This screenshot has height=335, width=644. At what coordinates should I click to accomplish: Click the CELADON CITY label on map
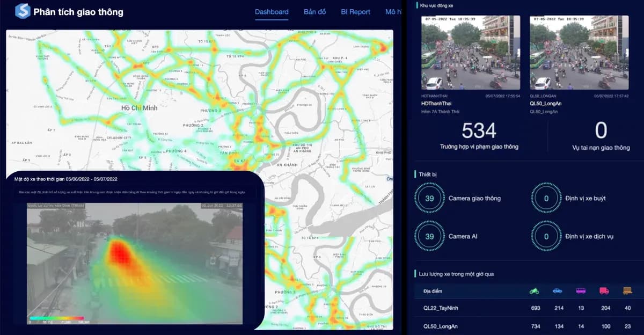pyautogui.click(x=120, y=138)
